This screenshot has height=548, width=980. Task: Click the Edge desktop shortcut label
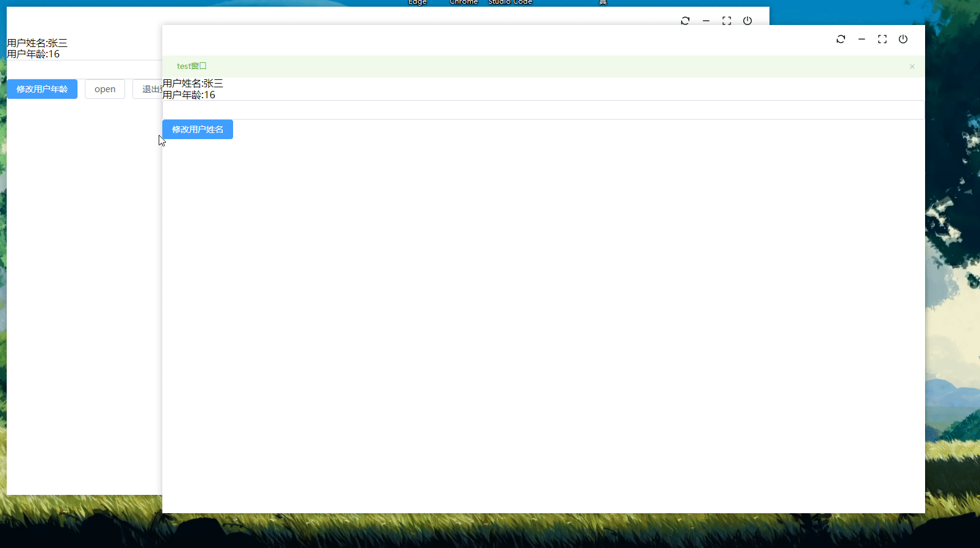[417, 2]
